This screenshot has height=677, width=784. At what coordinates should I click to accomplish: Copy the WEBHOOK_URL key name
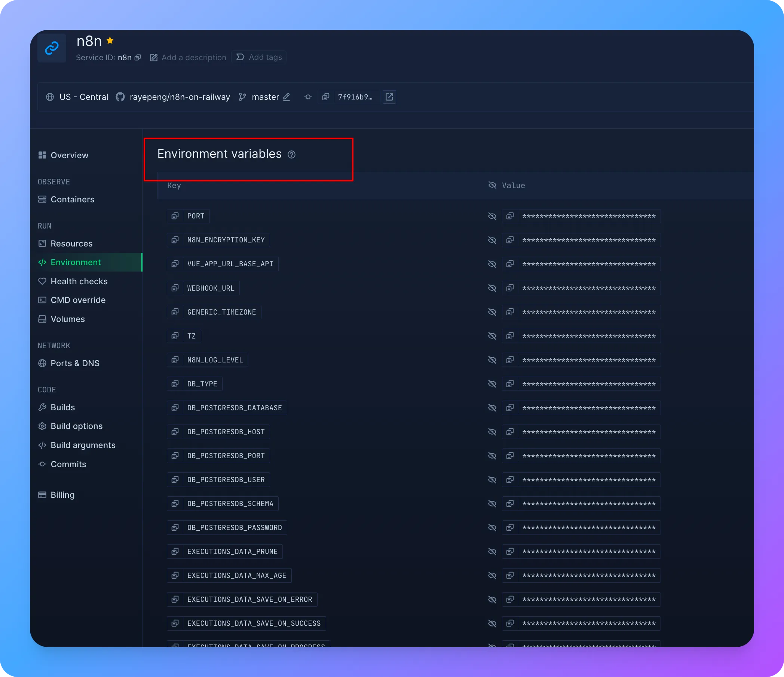175,288
